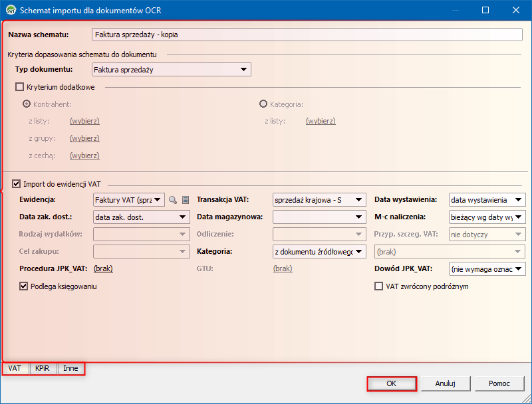
Task: Expand the M-c naliczenia dropdown
Action: (487, 217)
